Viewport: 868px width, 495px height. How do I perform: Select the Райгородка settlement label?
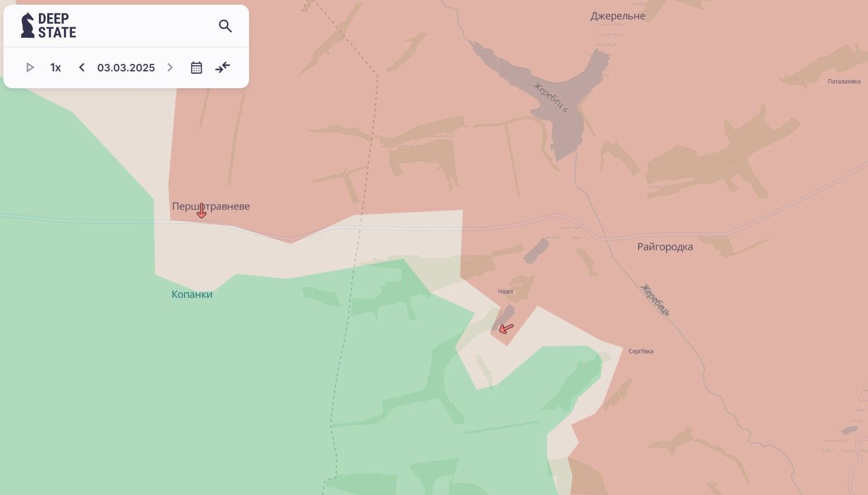point(665,247)
